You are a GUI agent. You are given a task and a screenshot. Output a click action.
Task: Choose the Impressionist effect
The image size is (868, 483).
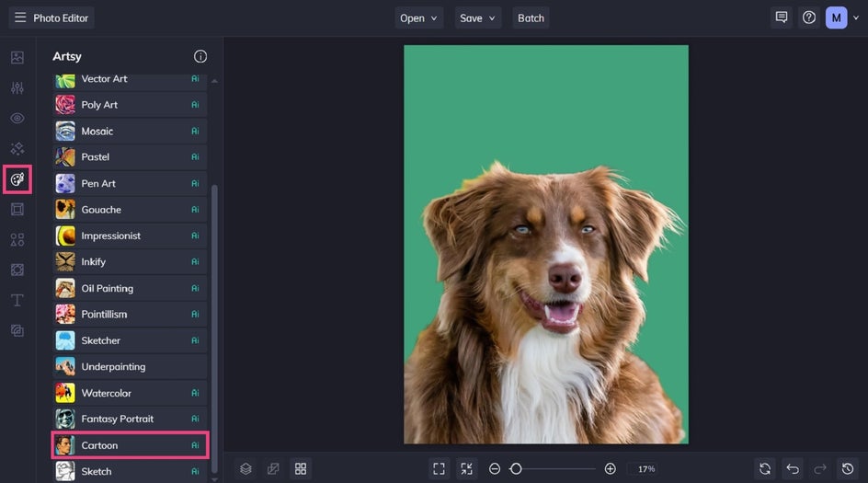pyautogui.click(x=130, y=236)
